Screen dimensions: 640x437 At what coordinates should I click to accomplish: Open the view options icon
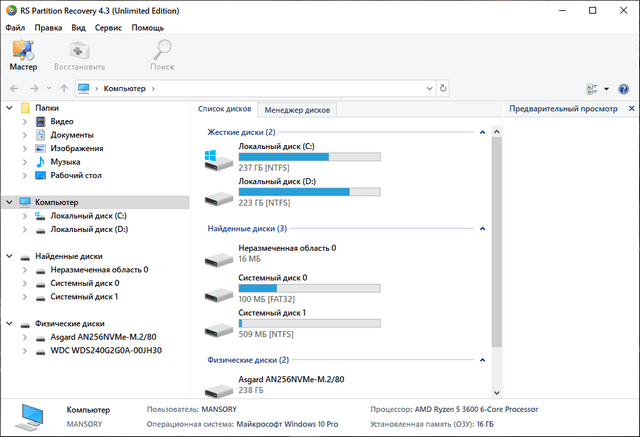(x=592, y=89)
